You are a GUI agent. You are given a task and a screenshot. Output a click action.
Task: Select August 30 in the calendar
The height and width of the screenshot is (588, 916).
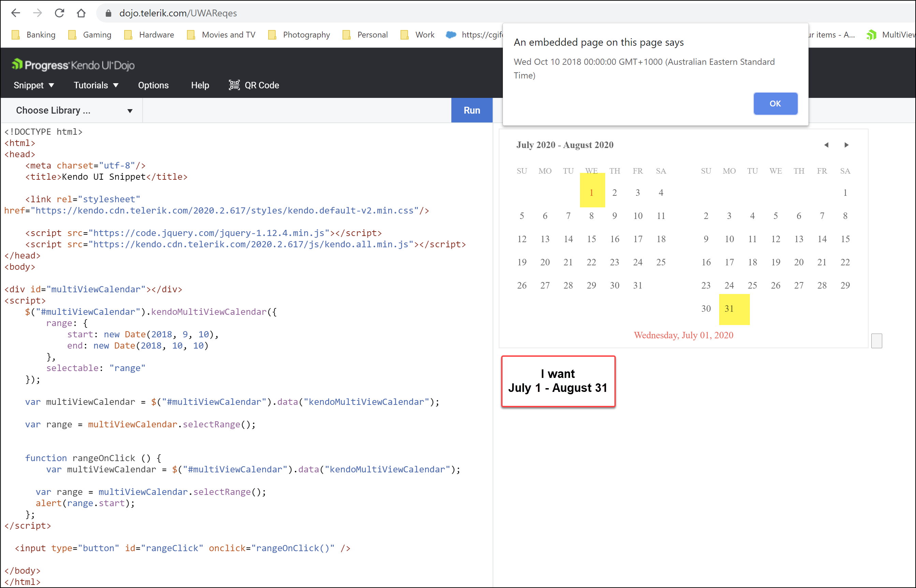pos(706,309)
